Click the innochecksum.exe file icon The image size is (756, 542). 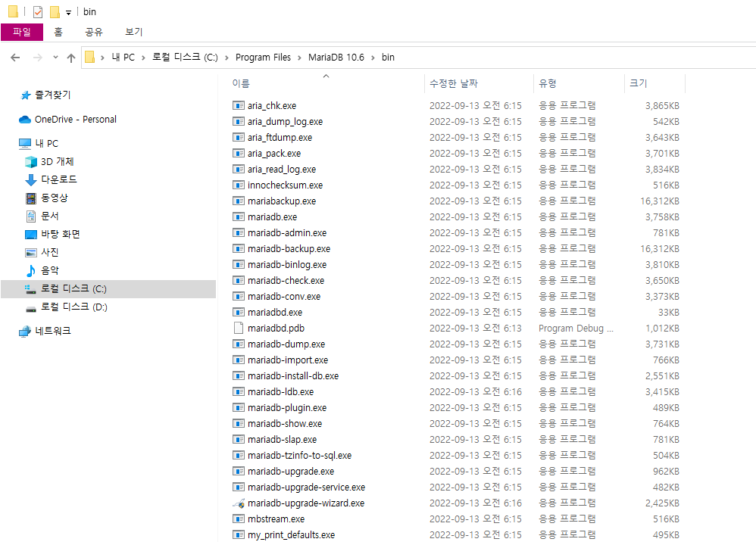(x=238, y=185)
